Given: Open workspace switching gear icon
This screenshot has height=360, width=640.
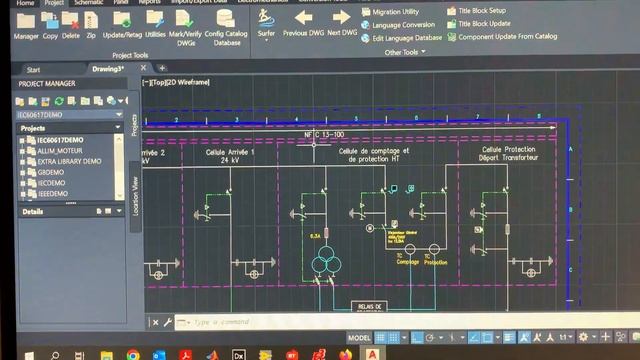Looking at the screenshot, I should tap(584, 337).
